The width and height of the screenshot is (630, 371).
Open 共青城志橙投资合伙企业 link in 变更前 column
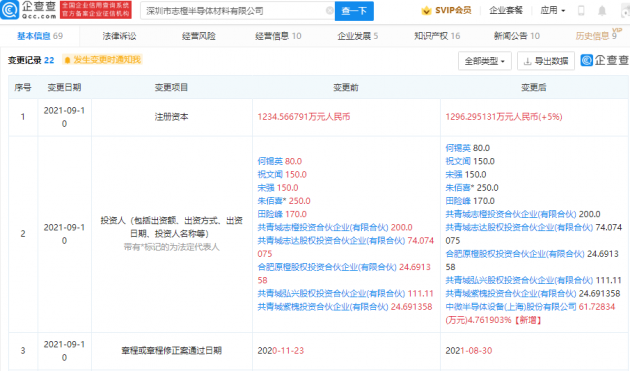(323, 228)
